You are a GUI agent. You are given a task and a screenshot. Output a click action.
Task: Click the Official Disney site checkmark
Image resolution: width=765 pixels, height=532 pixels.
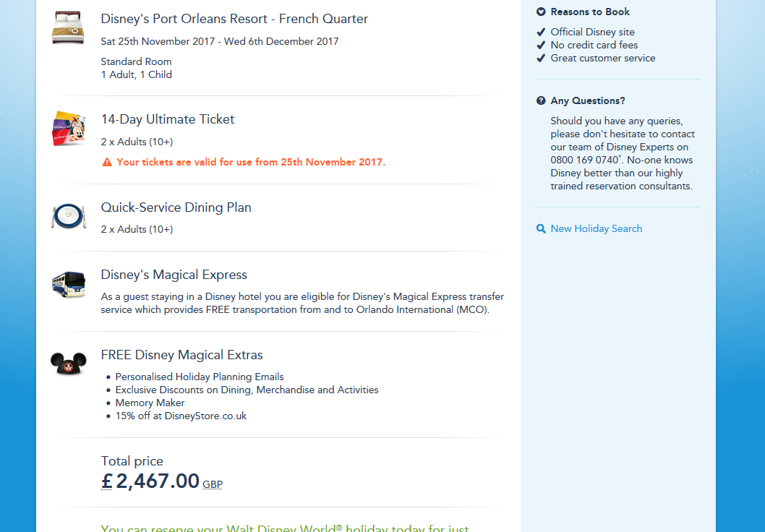[541, 32]
